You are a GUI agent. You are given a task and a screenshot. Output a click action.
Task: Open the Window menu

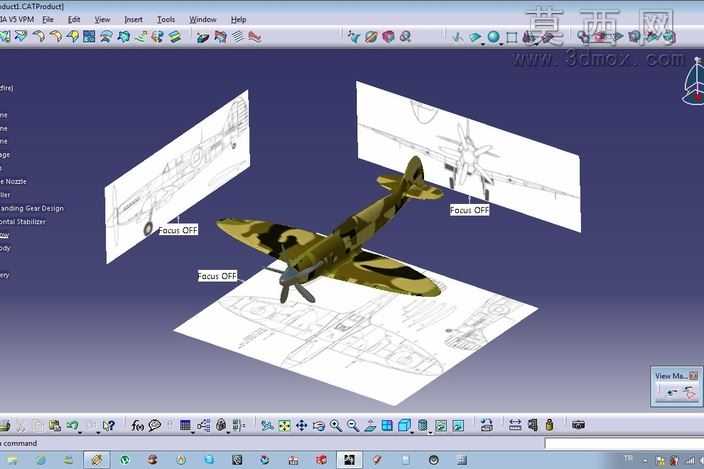(202, 20)
